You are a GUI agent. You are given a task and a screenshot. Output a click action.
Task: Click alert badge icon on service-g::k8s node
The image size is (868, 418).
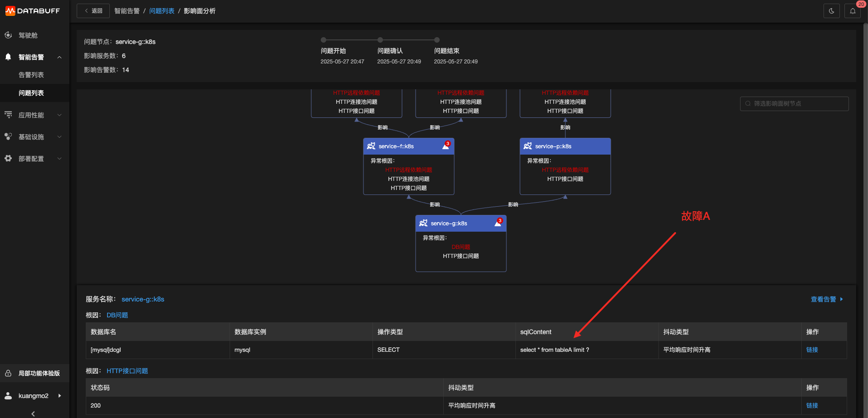[x=498, y=223]
